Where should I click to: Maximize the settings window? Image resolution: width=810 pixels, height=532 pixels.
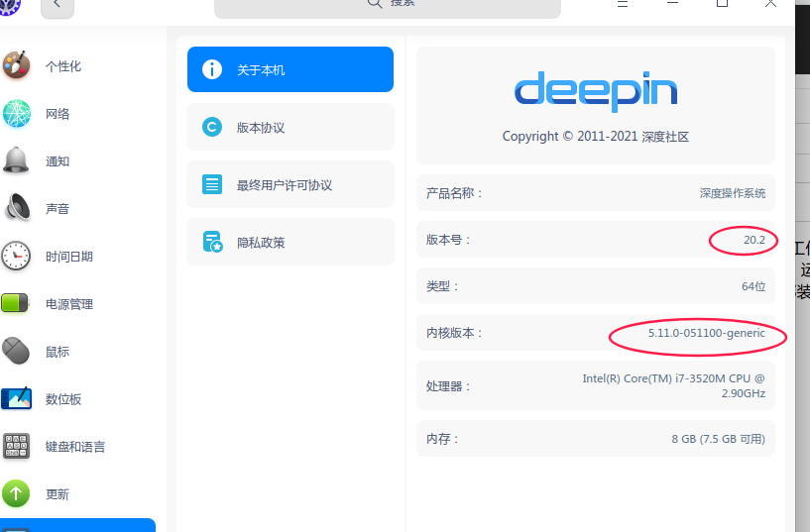click(x=722, y=3)
